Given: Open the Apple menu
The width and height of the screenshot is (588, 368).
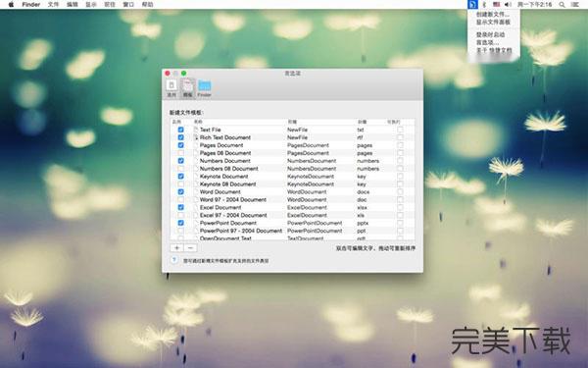Looking at the screenshot, I should (x=11, y=5).
